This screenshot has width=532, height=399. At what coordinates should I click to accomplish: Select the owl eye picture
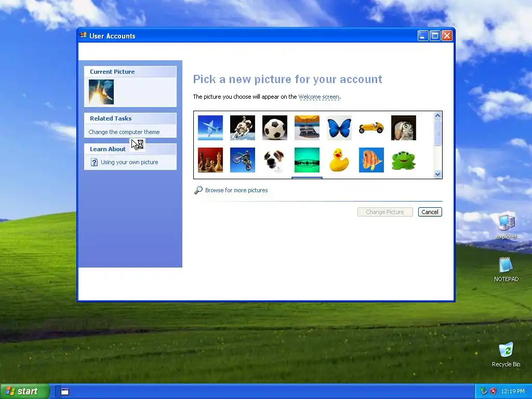[x=404, y=128]
